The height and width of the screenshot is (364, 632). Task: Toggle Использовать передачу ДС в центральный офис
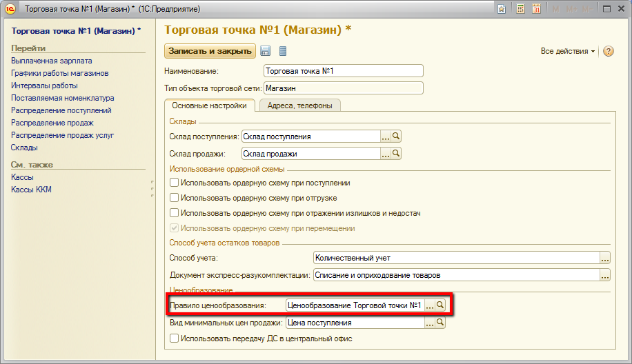175,338
